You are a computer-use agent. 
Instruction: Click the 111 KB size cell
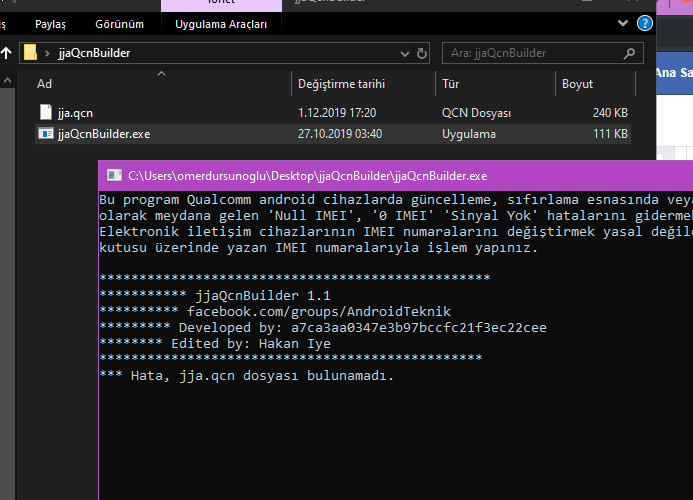click(610, 134)
